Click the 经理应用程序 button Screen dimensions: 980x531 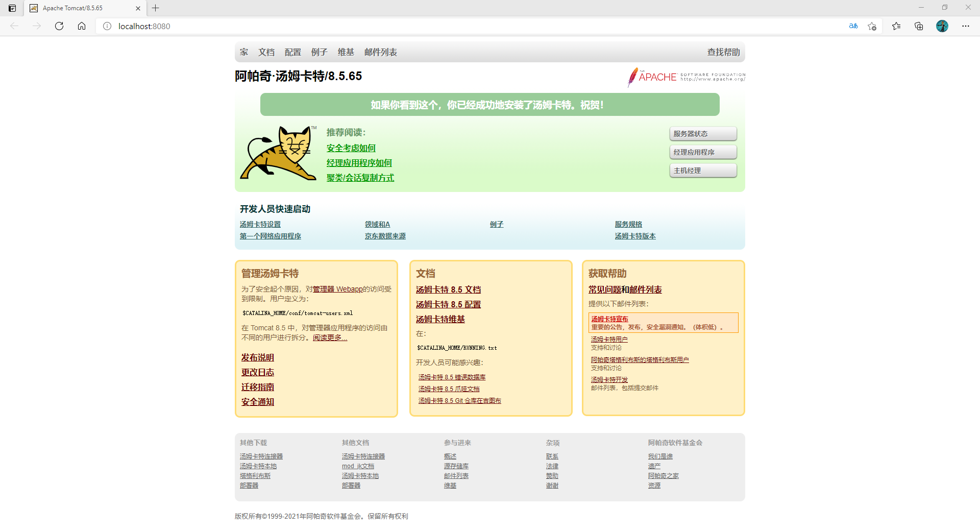coord(703,152)
